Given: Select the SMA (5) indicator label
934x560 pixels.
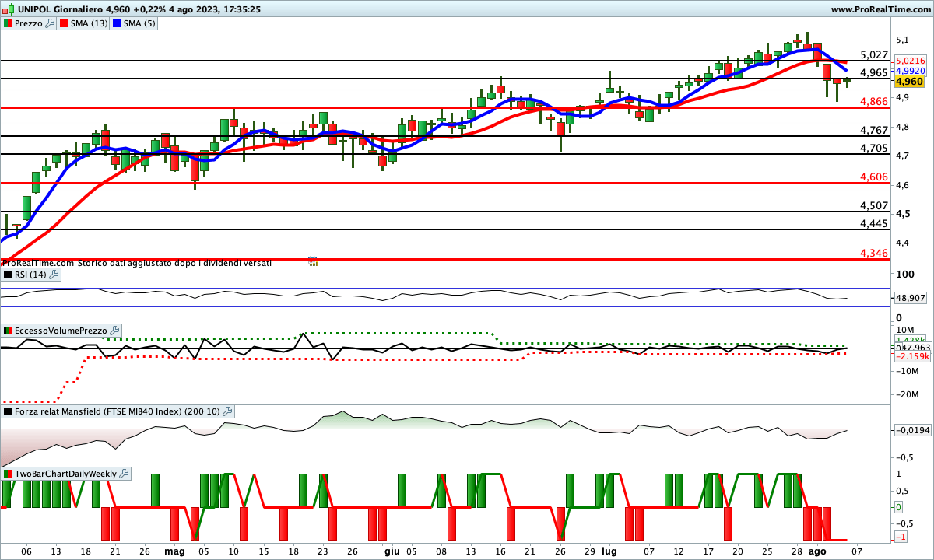Looking at the screenshot, I should [x=140, y=23].
